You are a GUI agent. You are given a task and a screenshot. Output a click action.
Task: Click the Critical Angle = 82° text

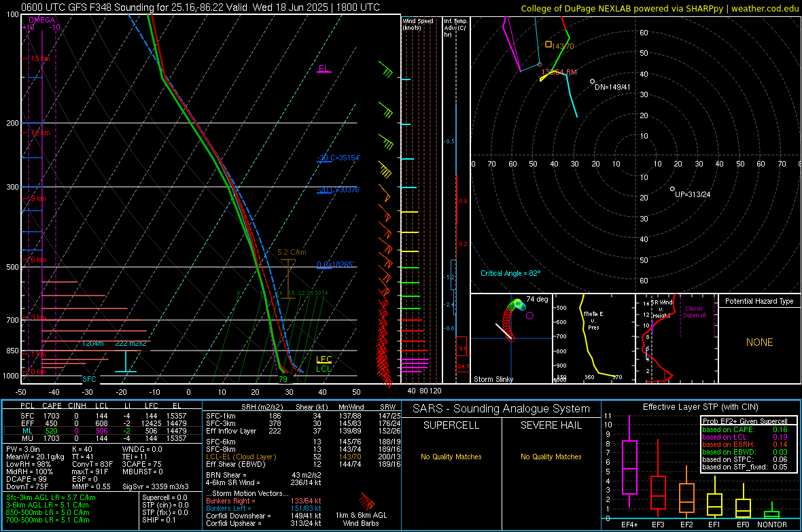tap(510, 273)
